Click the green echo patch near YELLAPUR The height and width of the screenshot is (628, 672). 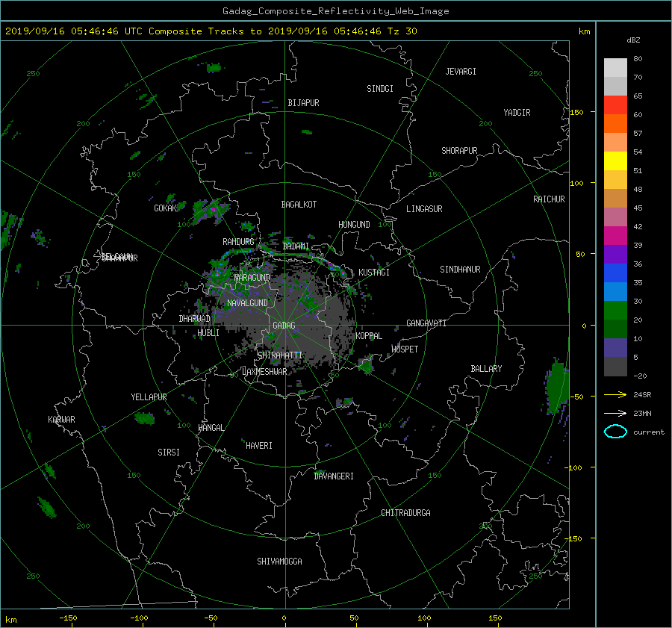click(x=144, y=418)
